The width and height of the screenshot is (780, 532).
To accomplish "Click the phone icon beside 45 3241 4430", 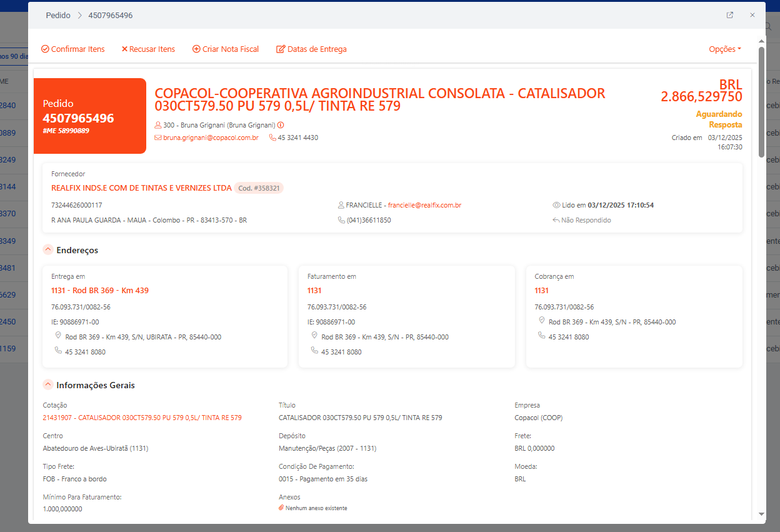I will [273, 138].
